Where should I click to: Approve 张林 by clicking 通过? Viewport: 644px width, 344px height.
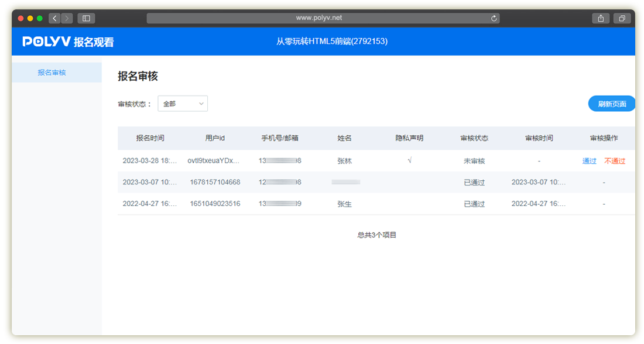tap(589, 161)
